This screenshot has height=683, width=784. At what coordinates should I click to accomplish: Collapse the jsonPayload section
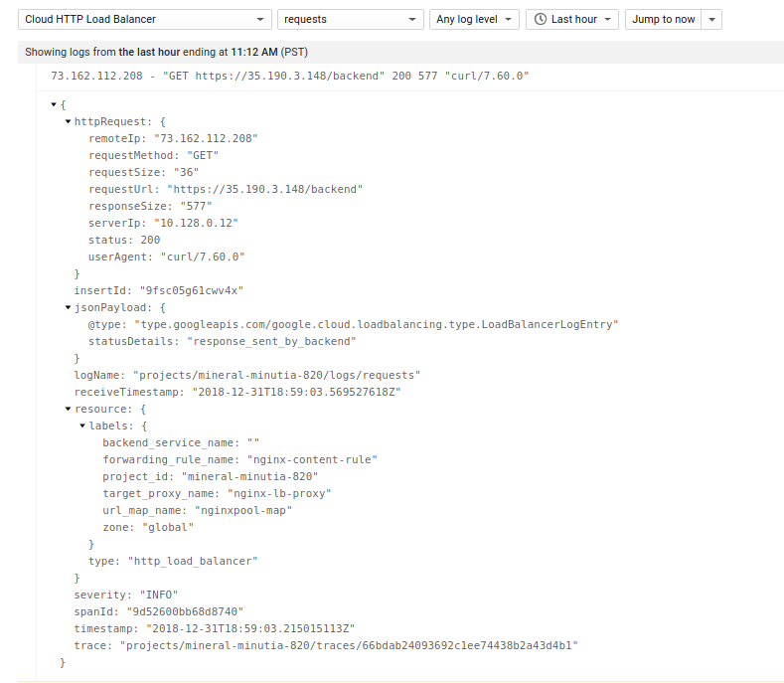coord(68,308)
